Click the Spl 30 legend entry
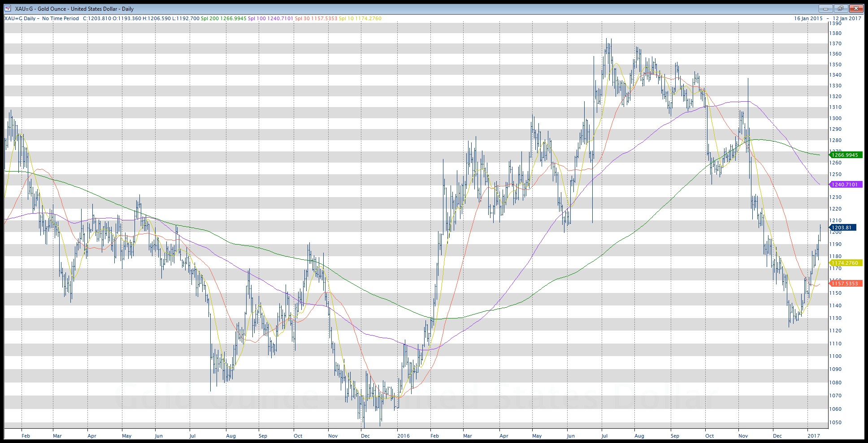 click(316, 18)
